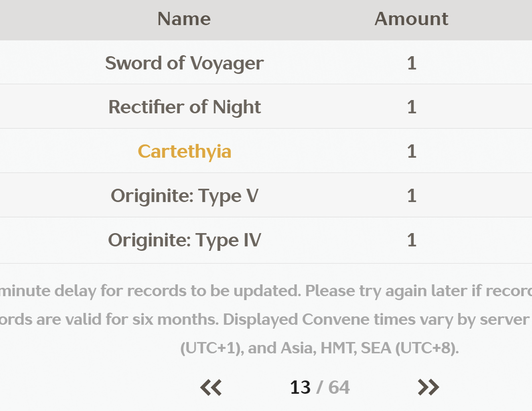Go to the next page of records
The image size is (532, 411).
[428, 387]
